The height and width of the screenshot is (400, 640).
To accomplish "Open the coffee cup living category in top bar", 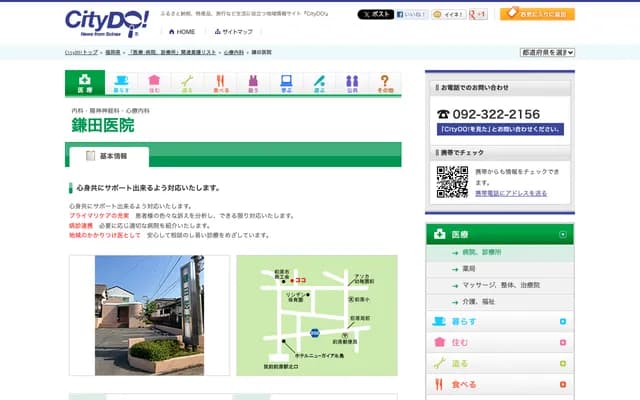I will point(121,83).
